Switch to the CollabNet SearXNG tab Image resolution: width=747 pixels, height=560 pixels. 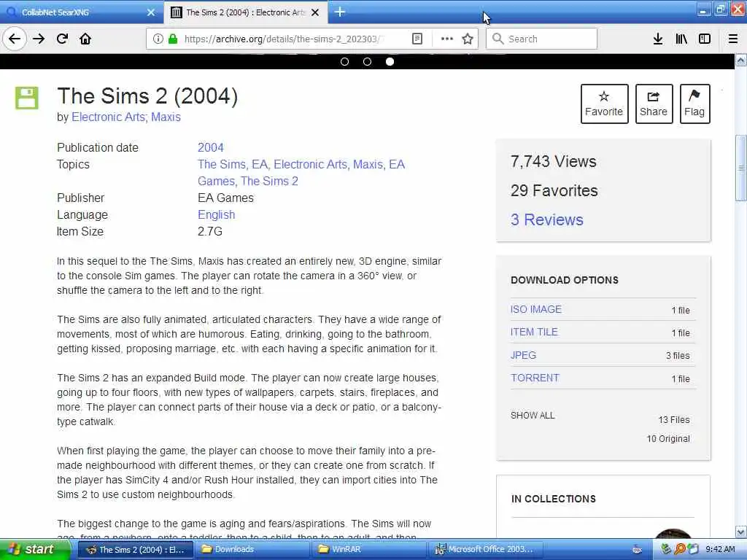[81, 12]
